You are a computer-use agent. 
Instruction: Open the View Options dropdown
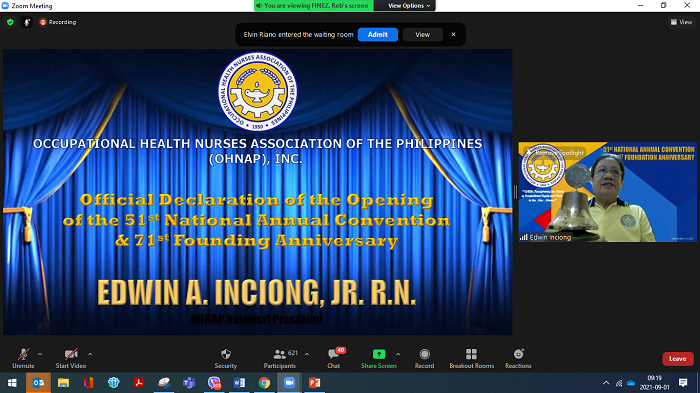pos(409,5)
